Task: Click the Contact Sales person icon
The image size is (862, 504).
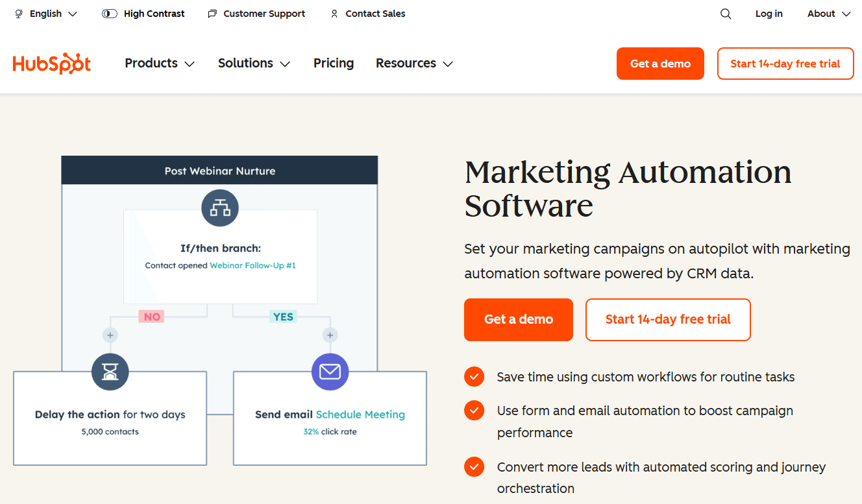Action: 334,13
